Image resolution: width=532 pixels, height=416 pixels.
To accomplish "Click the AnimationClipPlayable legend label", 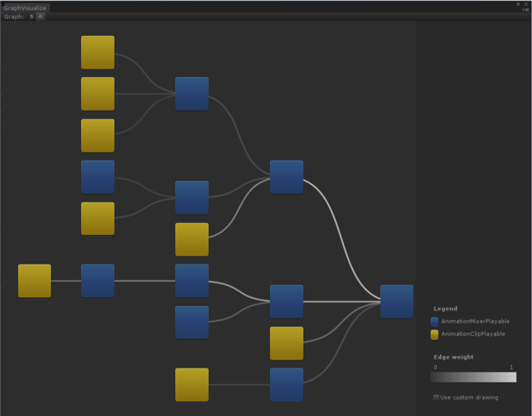I will 473,334.
